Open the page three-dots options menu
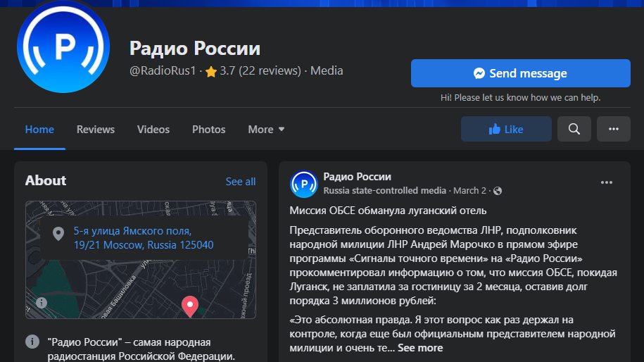The width and height of the screenshot is (644, 362). click(x=613, y=129)
